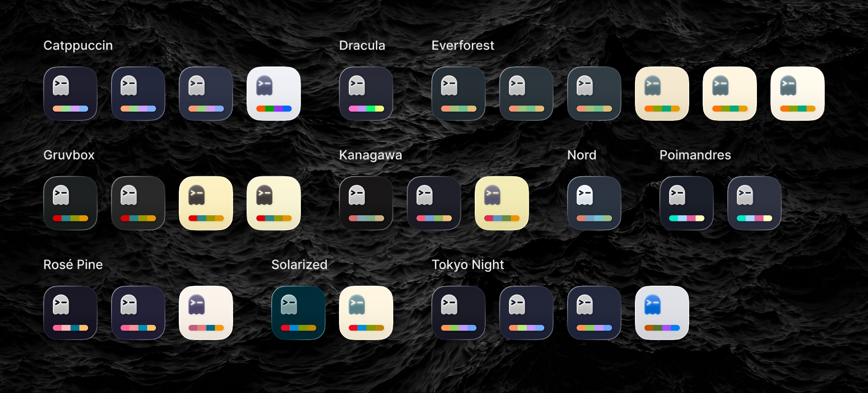Select the Nord theme ghost icon
Screen dimensions: 868x393
pos(594,203)
